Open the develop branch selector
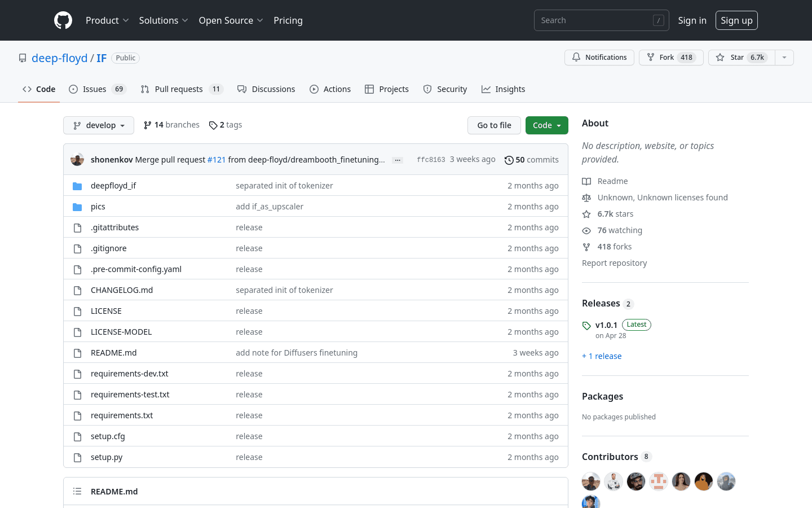The height and width of the screenshot is (508, 812). click(x=99, y=125)
